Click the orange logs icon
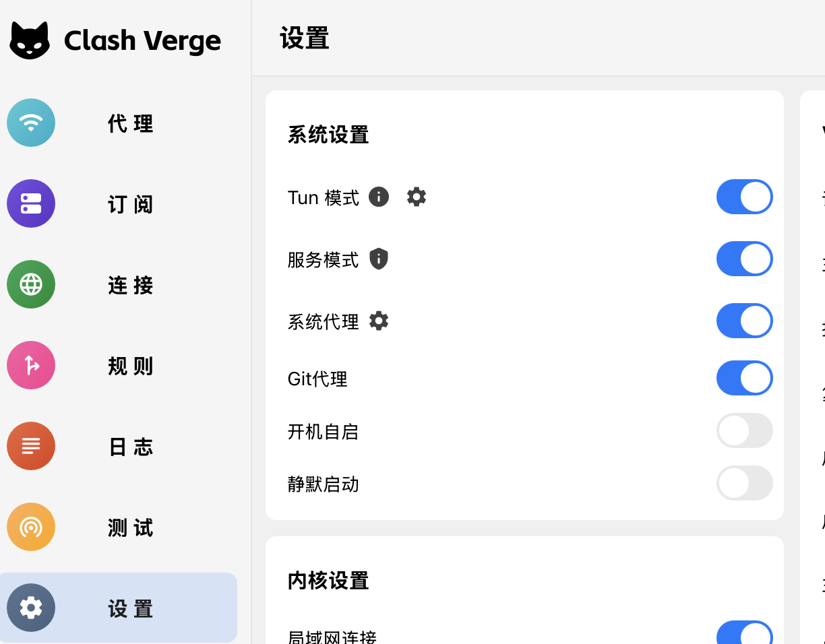This screenshot has width=825, height=644. pos(31,446)
